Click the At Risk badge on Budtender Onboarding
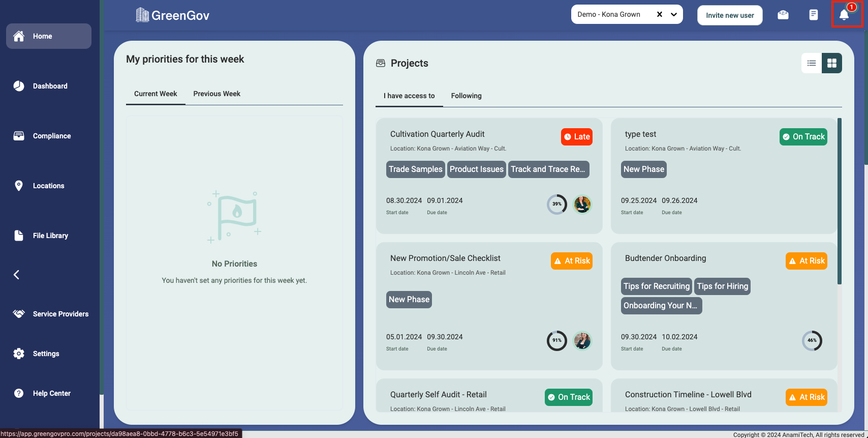This screenshot has width=868, height=438. tap(807, 261)
